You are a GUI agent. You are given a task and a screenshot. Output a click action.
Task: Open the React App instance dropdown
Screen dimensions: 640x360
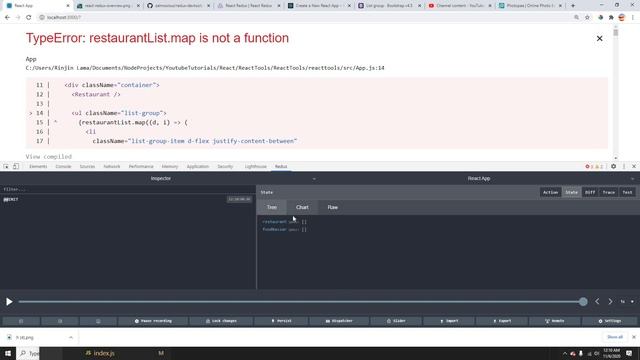[479, 178]
